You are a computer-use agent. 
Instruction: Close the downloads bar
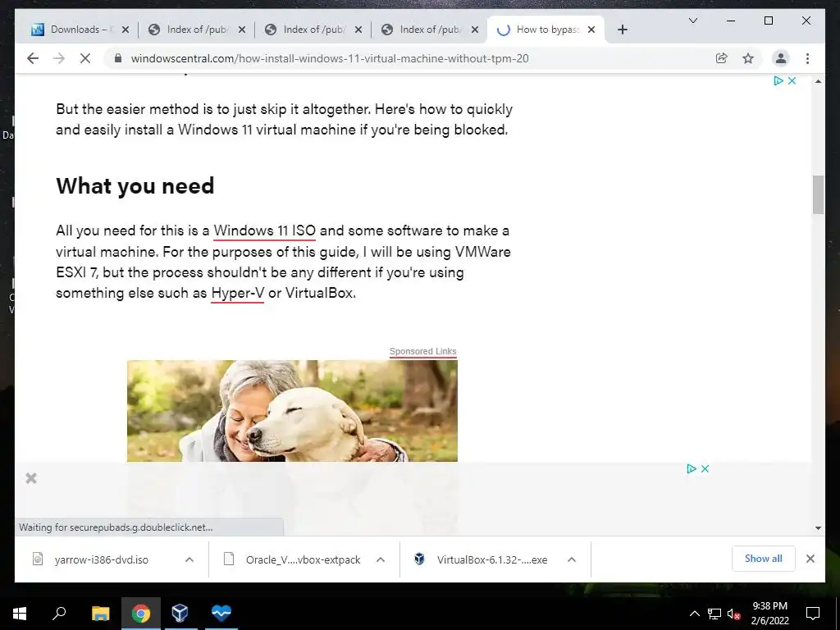click(x=810, y=559)
